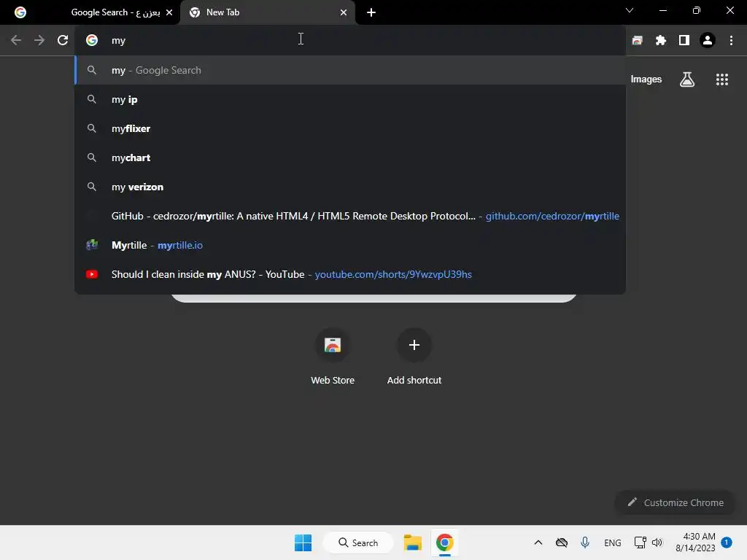Image resolution: width=747 pixels, height=560 pixels.
Task: Pick the 'my verizon' suggestion
Action: [x=351, y=187]
